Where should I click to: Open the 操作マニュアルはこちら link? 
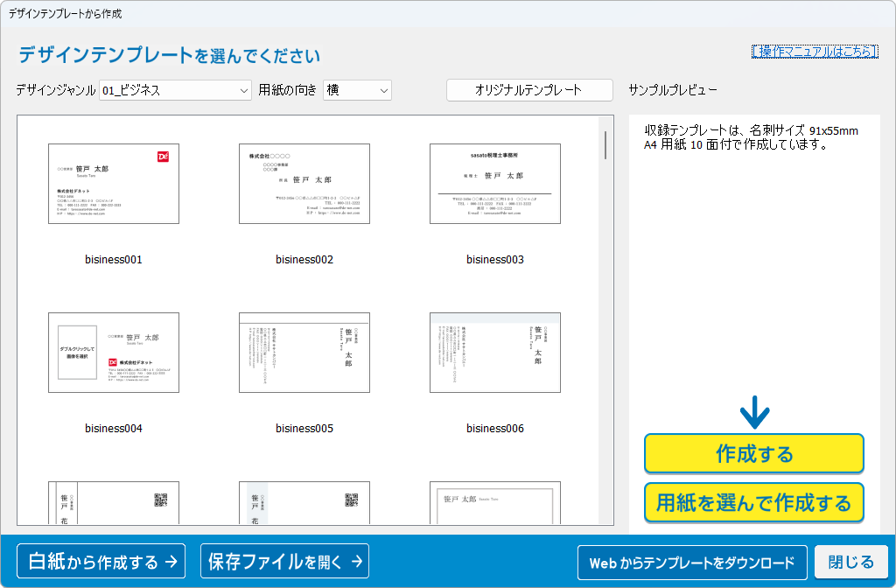coord(814,52)
